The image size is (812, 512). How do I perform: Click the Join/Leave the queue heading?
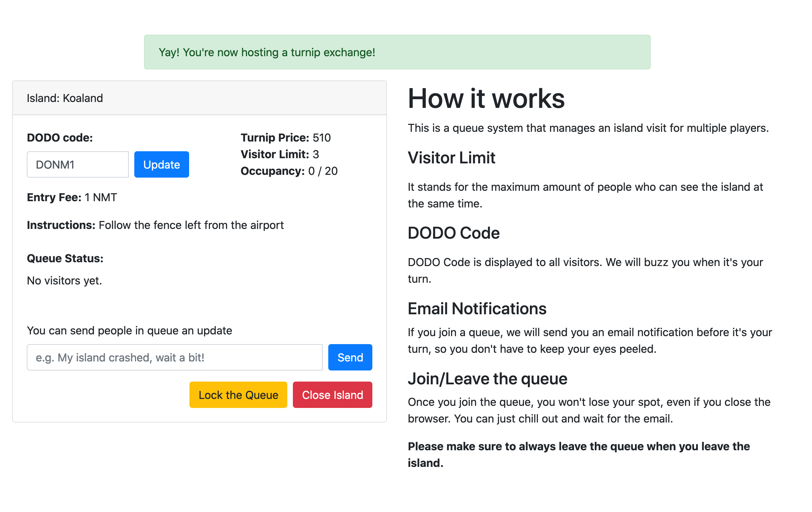pos(487,379)
